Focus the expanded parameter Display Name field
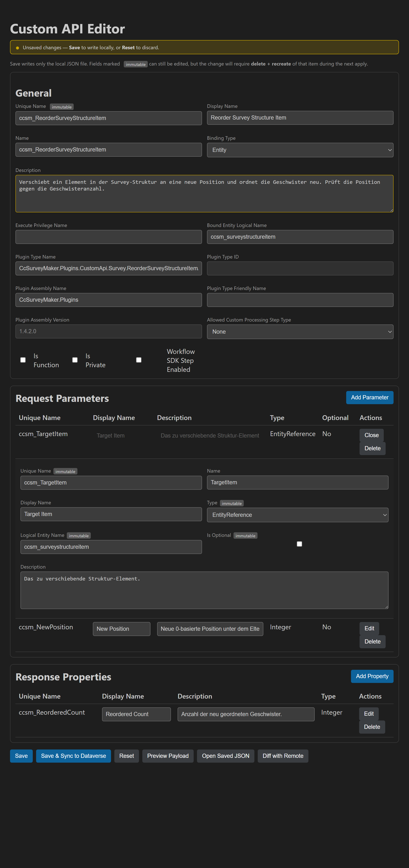409x868 pixels. [x=111, y=514]
